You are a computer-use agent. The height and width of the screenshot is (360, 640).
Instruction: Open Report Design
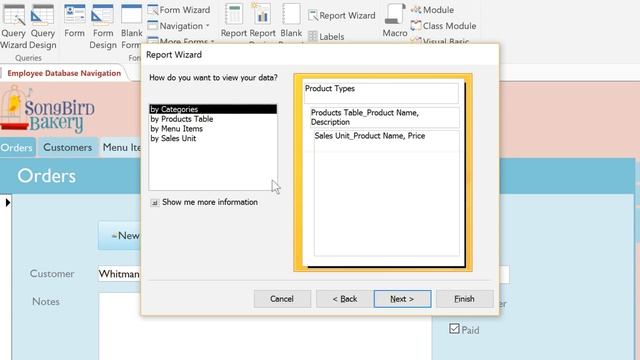(x=262, y=21)
